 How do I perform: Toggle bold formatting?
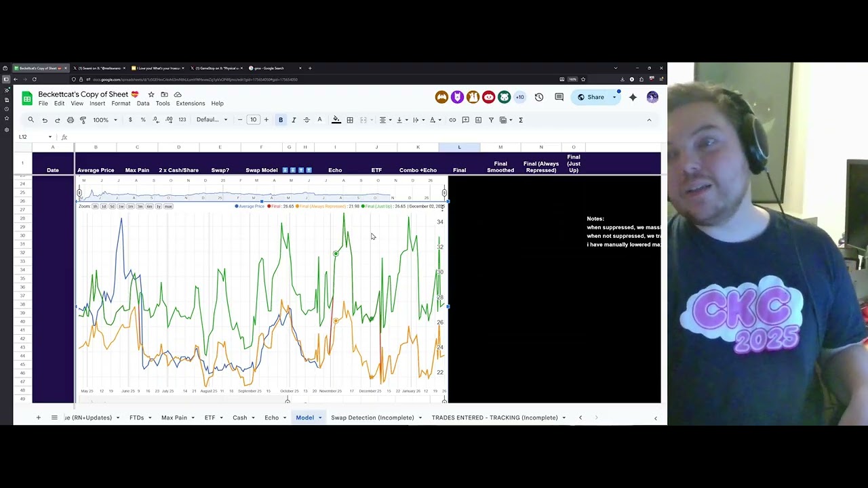point(281,120)
